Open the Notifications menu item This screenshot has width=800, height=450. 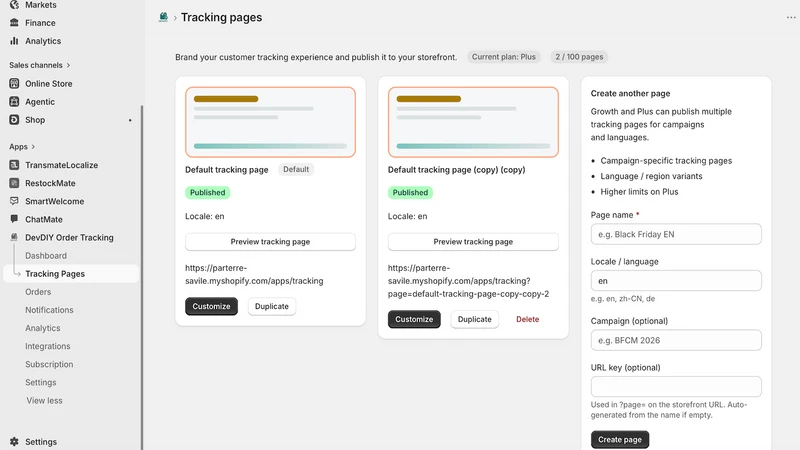49,310
